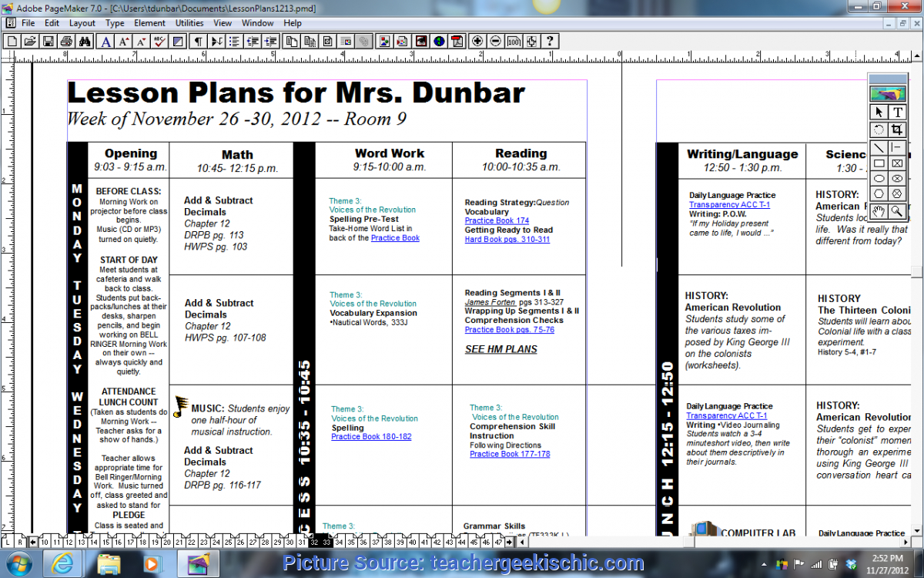Open Character Specs with the blue A icon
This screenshot has width=924, height=578.
coord(106,41)
